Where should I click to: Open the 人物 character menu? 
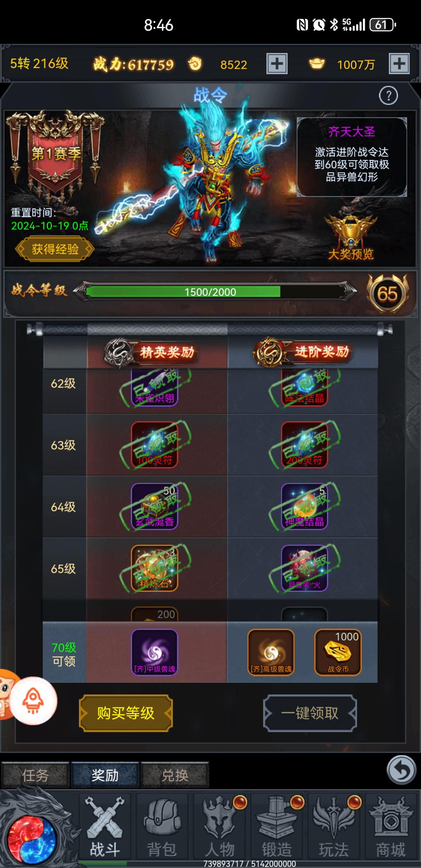click(219, 827)
